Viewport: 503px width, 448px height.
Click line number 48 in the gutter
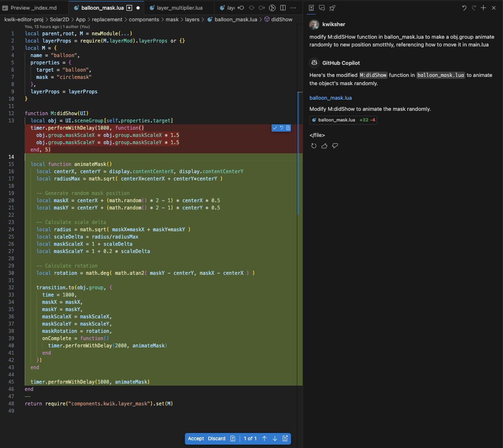coord(11,403)
